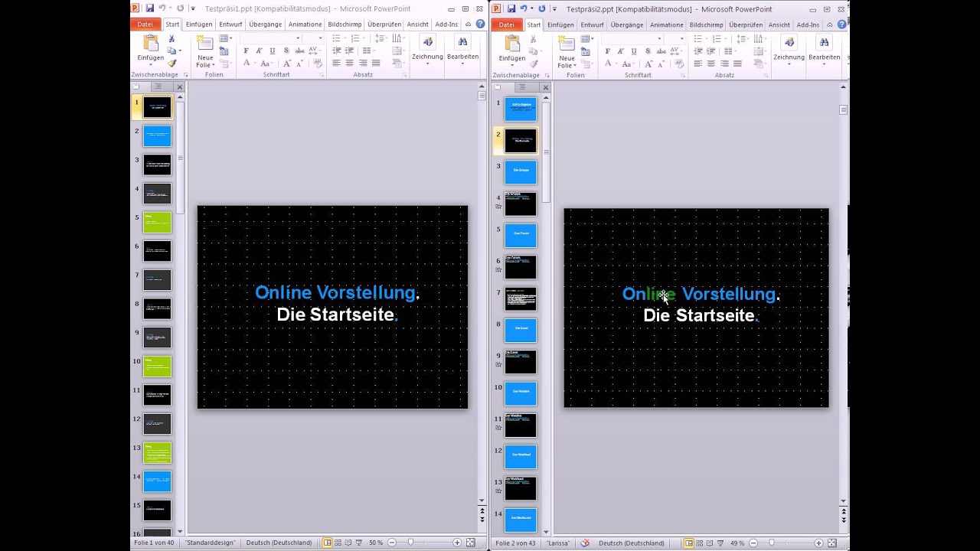This screenshot has width=980, height=551.
Task: Center text in Testpräsi1 window
Action: tap(349, 64)
